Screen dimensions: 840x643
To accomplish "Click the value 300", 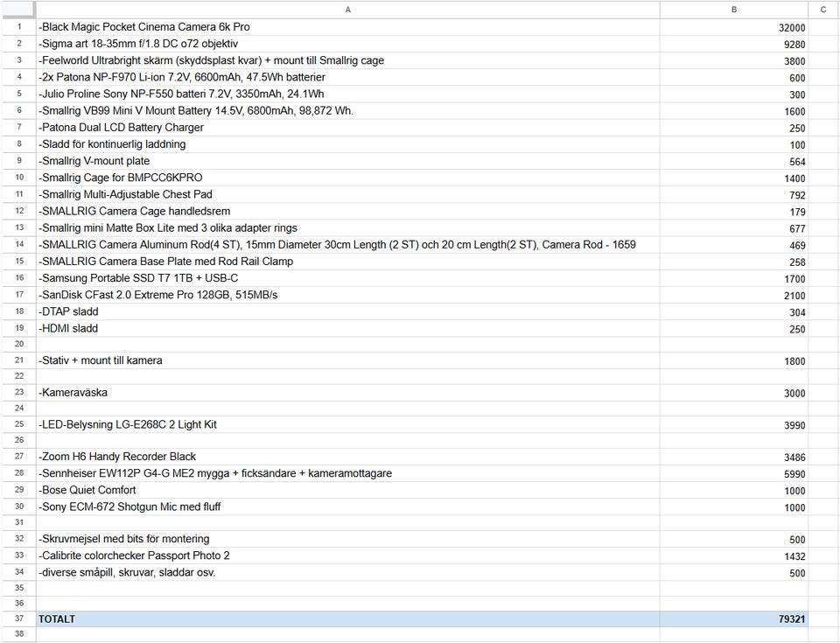I will [x=797, y=94].
